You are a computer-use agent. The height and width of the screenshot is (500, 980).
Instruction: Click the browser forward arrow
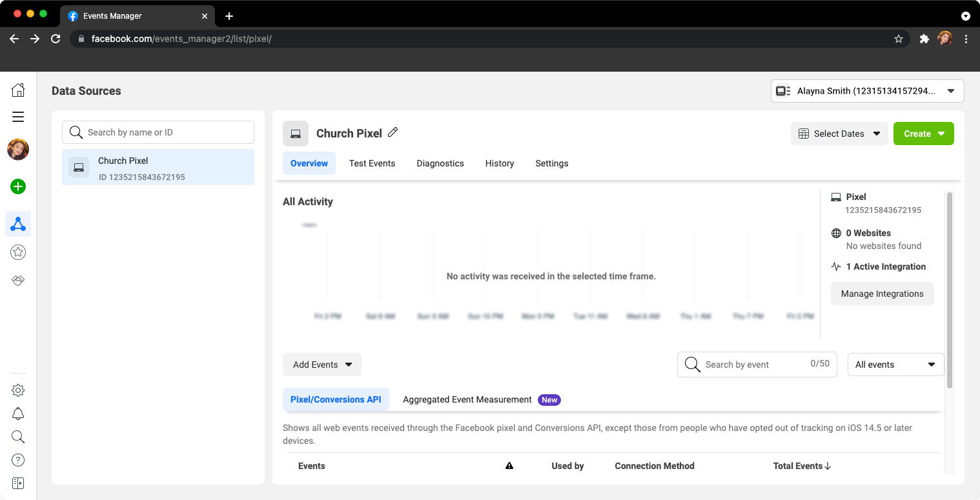[35, 39]
